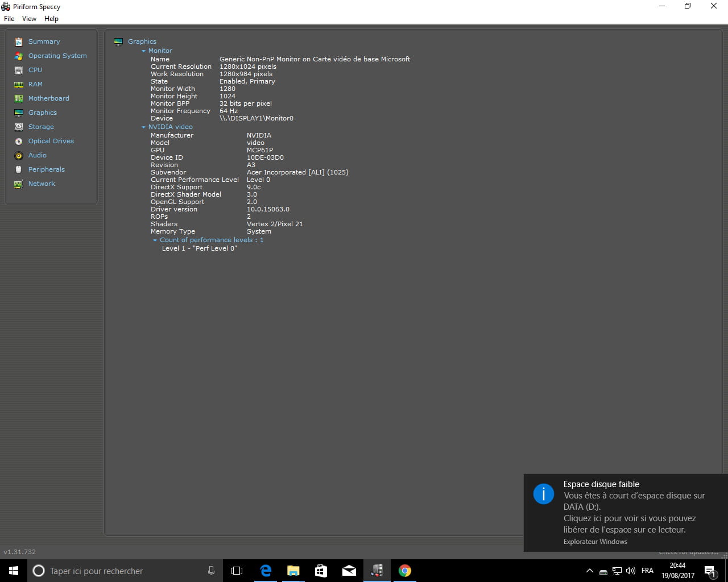Screen dimensions: 728x582
Task: Click the 'Espace disque faible' notification
Action: pos(626,513)
